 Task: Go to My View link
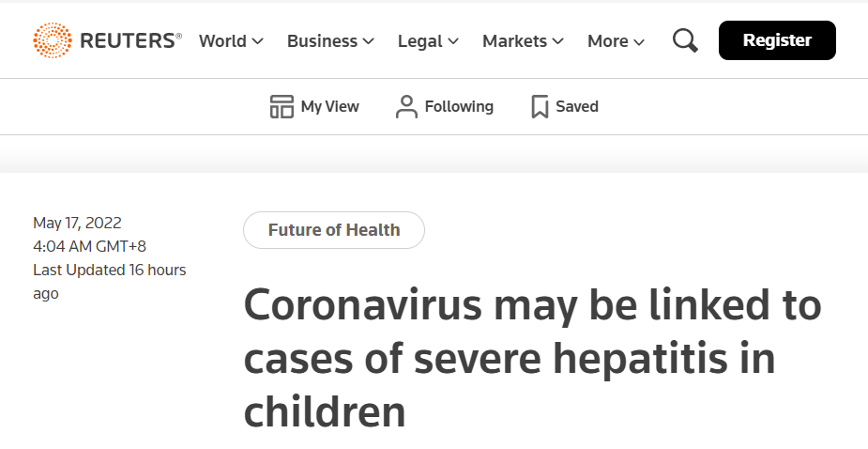coord(330,106)
